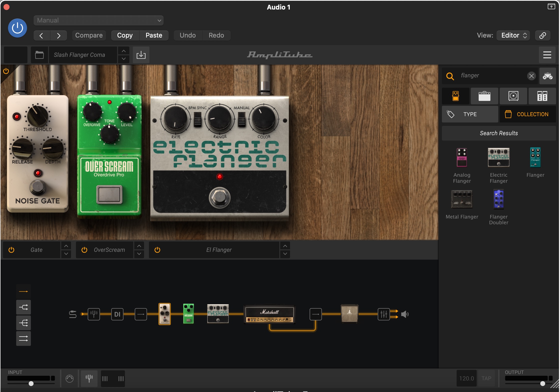Click El Flanger slot down chevron
The height and width of the screenshot is (392, 560).
285,254
